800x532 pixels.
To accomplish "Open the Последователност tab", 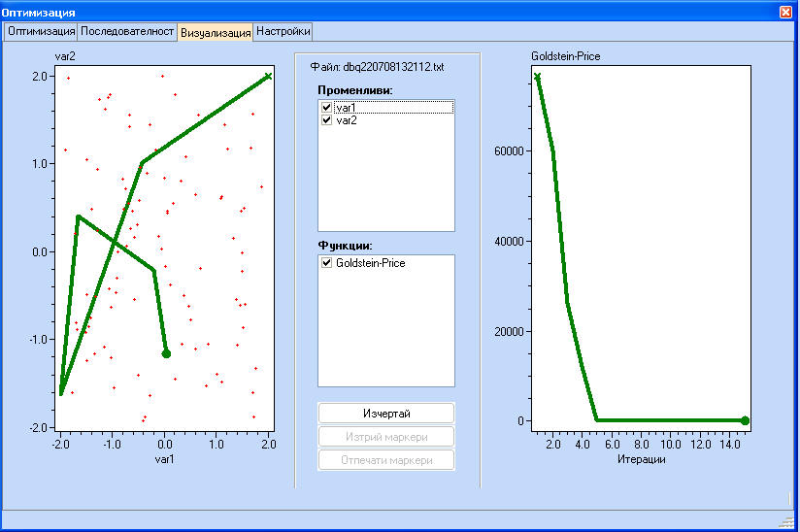I will click(x=127, y=31).
